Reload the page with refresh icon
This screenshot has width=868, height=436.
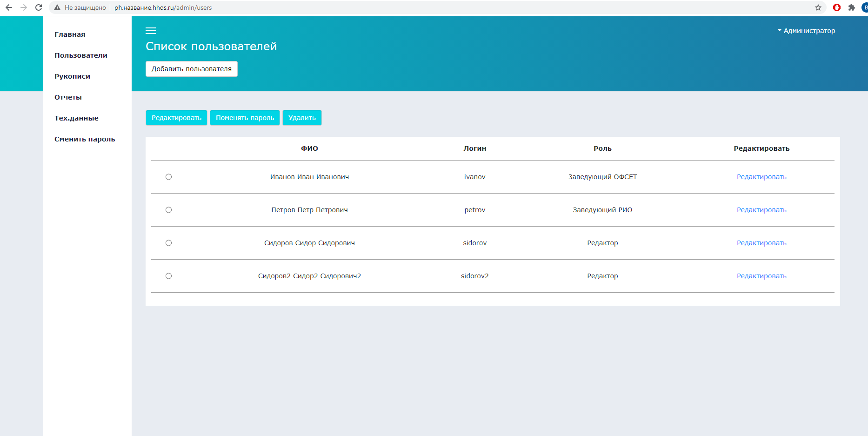39,7
